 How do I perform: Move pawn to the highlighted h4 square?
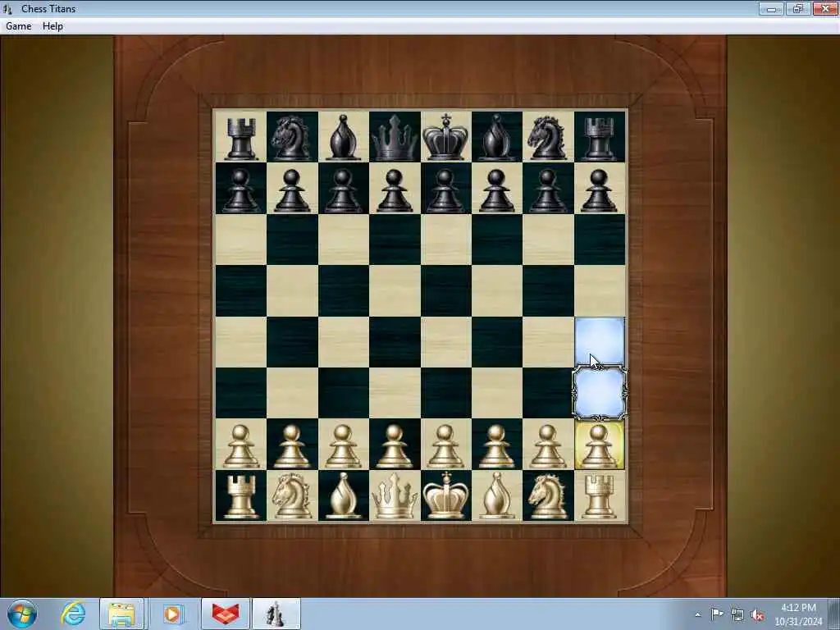point(600,342)
